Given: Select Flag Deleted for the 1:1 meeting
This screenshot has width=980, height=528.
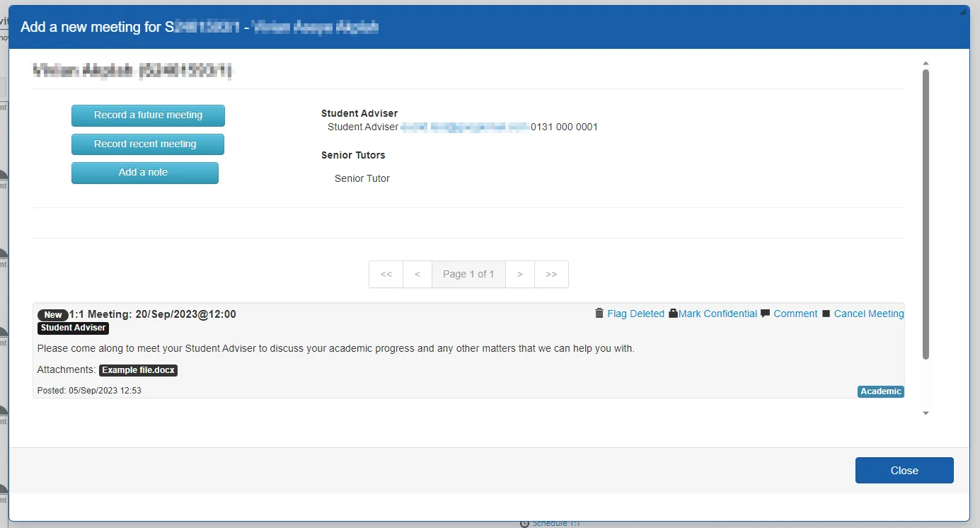Looking at the screenshot, I should [635, 314].
